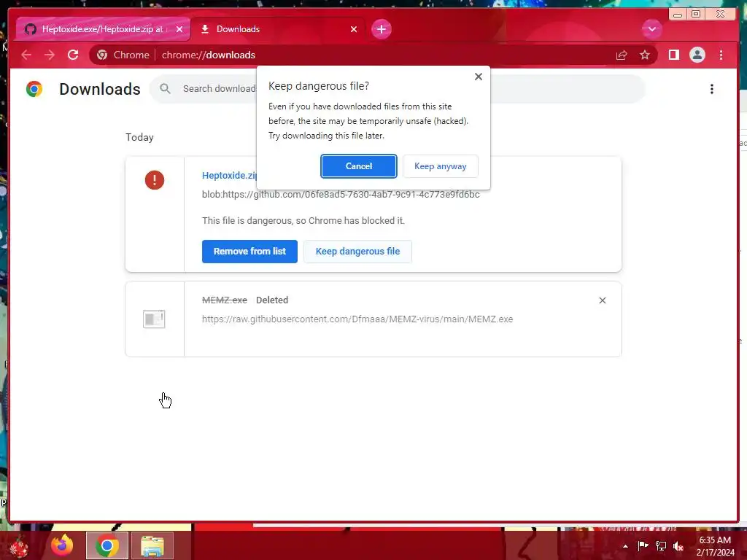This screenshot has width=747, height=560.
Task: Expand the tab search dropdown arrow
Action: 651,29
